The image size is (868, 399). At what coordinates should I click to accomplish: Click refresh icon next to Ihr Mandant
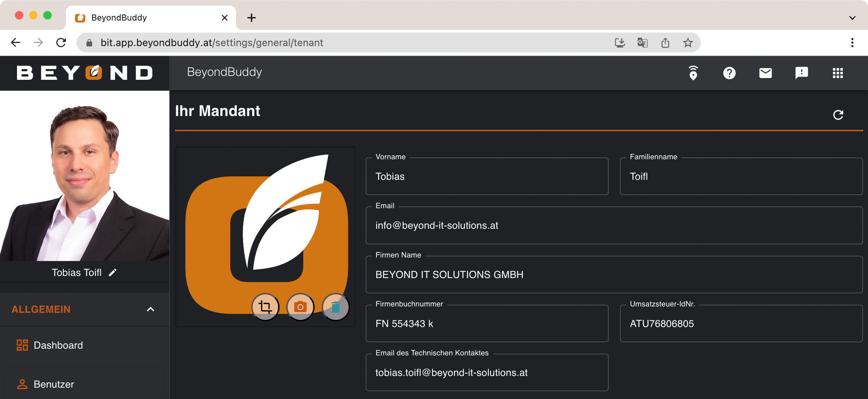(x=838, y=115)
